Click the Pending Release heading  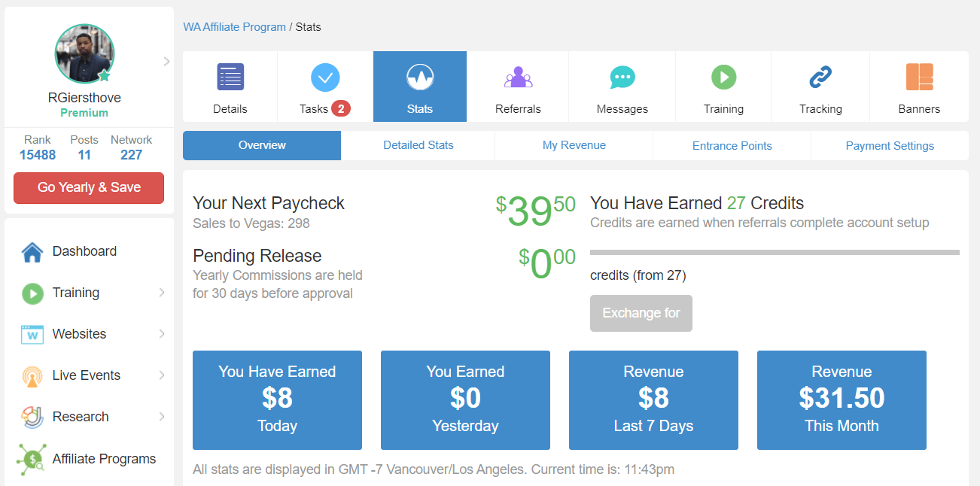(257, 256)
